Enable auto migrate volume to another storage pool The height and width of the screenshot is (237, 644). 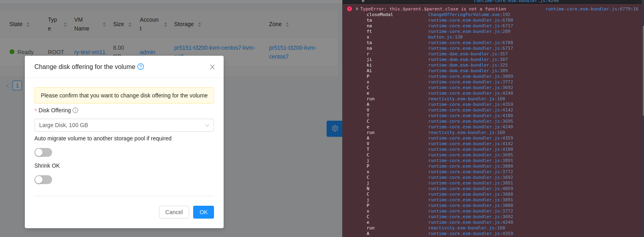[x=43, y=152]
